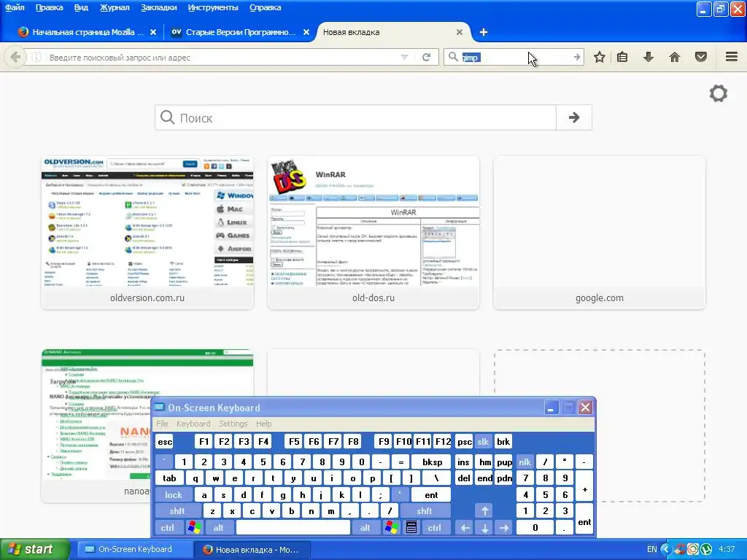747x560 pixels.
Task: Click left Windows logo key
Action: coord(194,528)
